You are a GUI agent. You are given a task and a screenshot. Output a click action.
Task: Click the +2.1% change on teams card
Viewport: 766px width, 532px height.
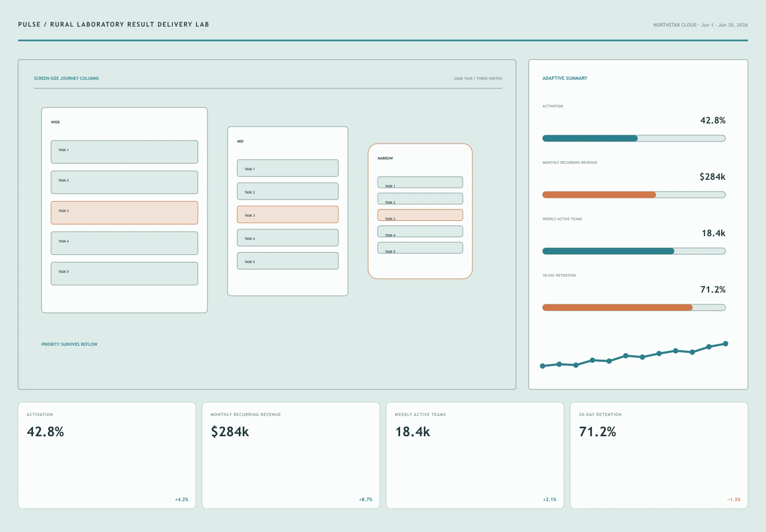pyautogui.click(x=549, y=500)
